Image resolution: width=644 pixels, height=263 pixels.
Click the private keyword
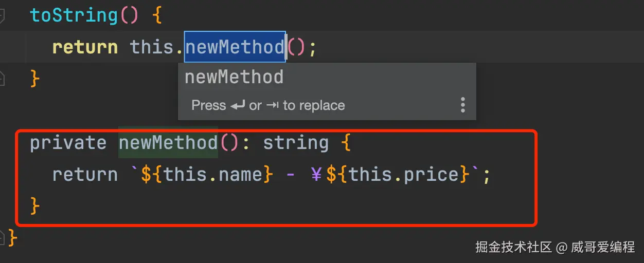point(68,142)
